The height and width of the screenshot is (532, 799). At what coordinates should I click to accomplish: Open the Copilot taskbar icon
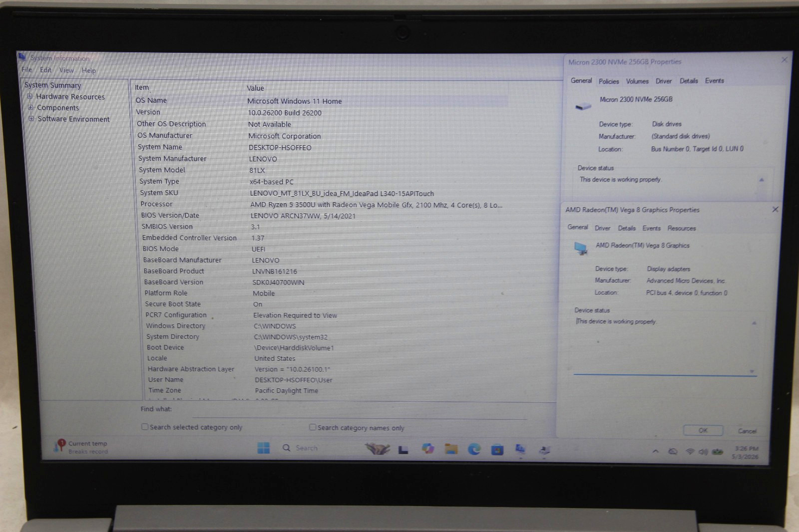pos(428,449)
